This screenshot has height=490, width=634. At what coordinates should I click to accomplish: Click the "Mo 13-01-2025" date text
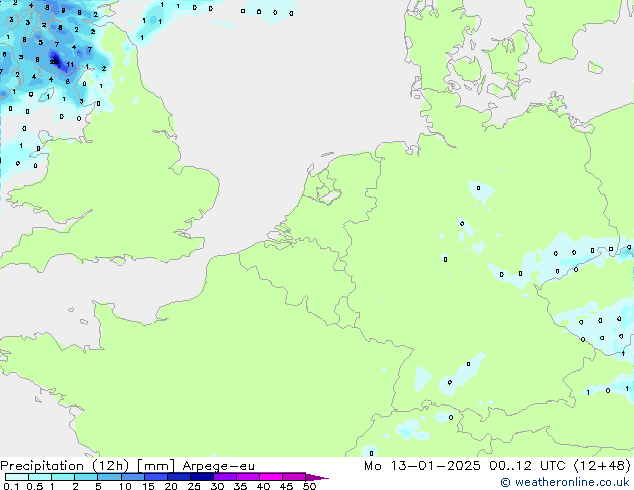[x=423, y=466]
